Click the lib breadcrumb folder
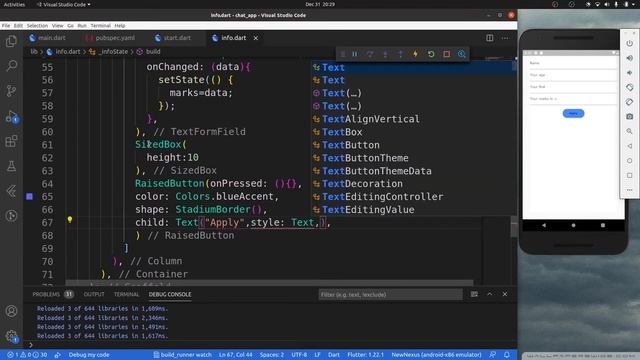This screenshot has width=640, height=360. (34, 52)
